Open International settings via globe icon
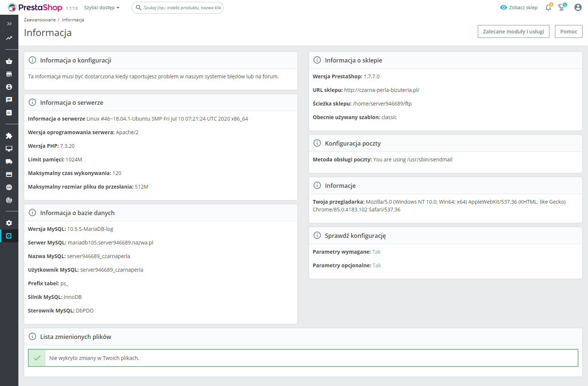Screen dimensions: 588x386 [x=9, y=187]
